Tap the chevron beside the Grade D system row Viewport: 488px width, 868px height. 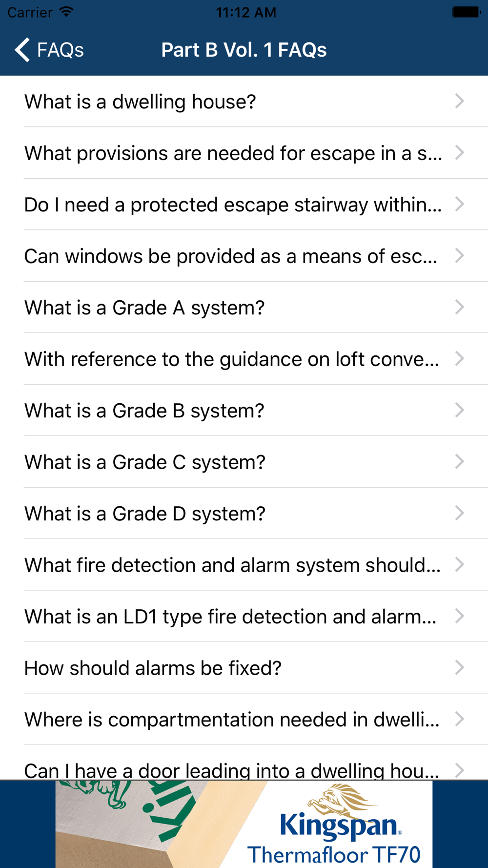(459, 513)
